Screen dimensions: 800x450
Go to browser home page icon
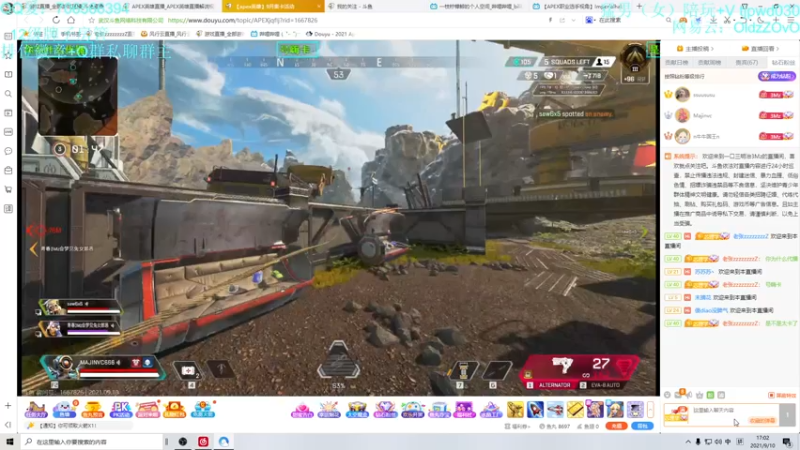(x=71, y=20)
